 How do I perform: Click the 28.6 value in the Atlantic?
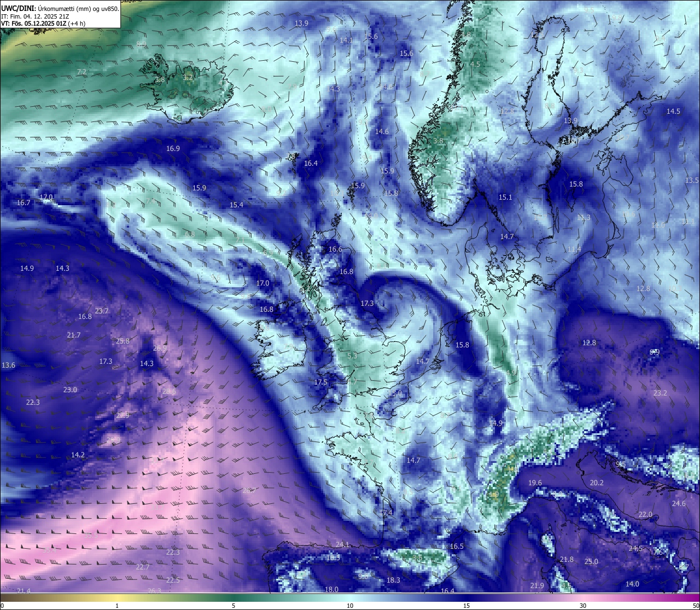coord(169,391)
